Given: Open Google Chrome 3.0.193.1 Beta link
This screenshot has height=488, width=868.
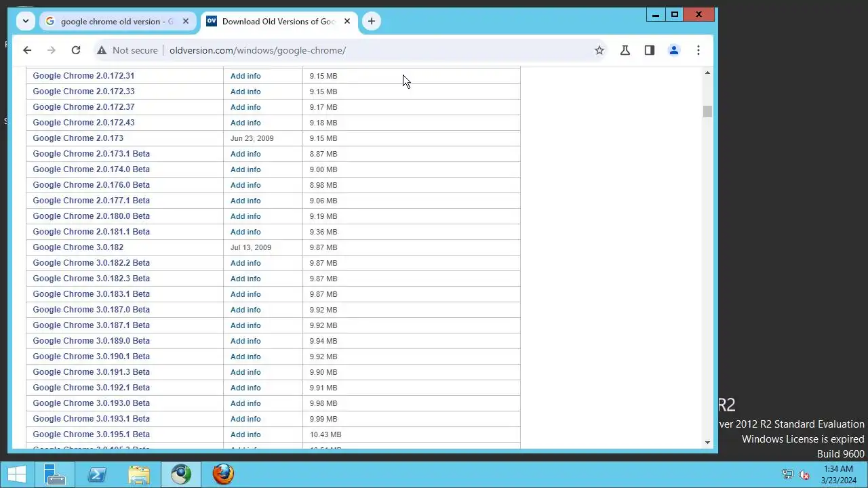Looking at the screenshot, I should pyautogui.click(x=91, y=419).
